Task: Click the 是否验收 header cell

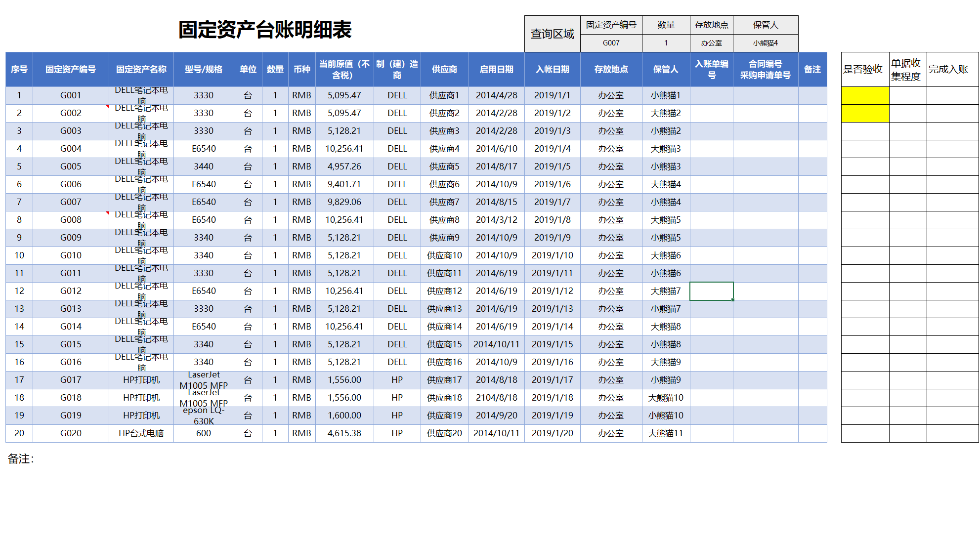Action: coord(865,69)
